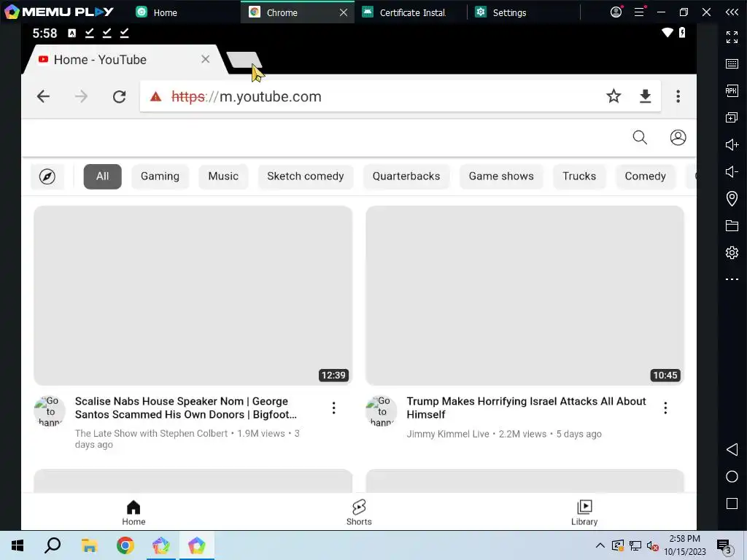Open MEmu GPS location icon
Viewport: 747px width, 560px height.
point(732,198)
